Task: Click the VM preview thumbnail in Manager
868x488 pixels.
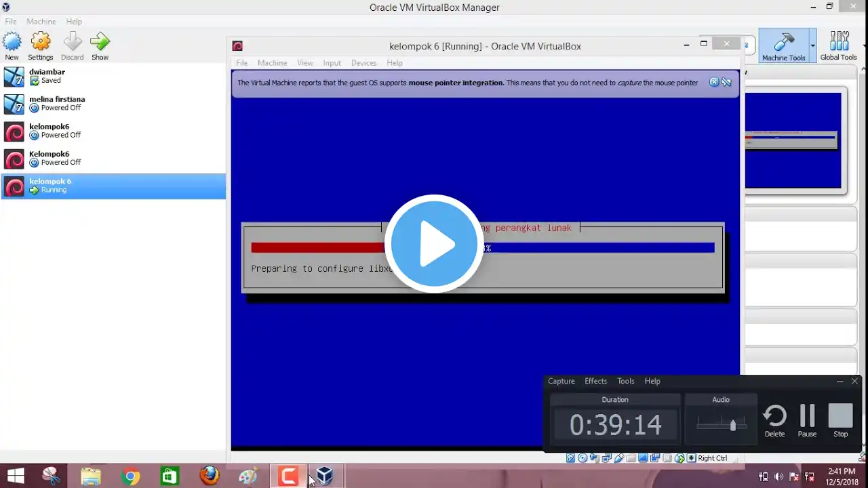Action: (793, 140)
